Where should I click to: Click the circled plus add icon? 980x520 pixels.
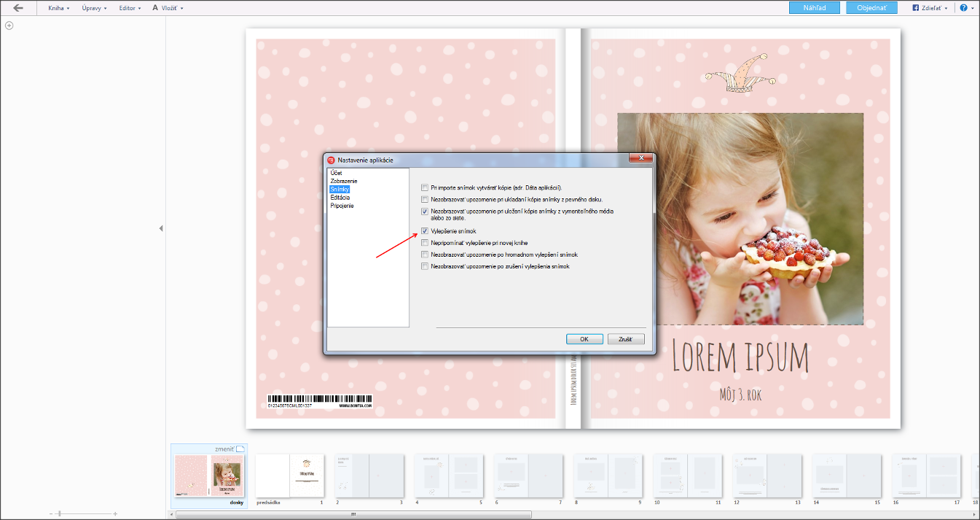9,26
